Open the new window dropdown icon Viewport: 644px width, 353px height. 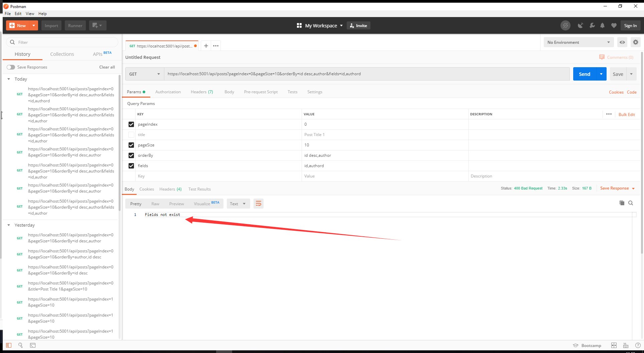[x=98, y=25]
